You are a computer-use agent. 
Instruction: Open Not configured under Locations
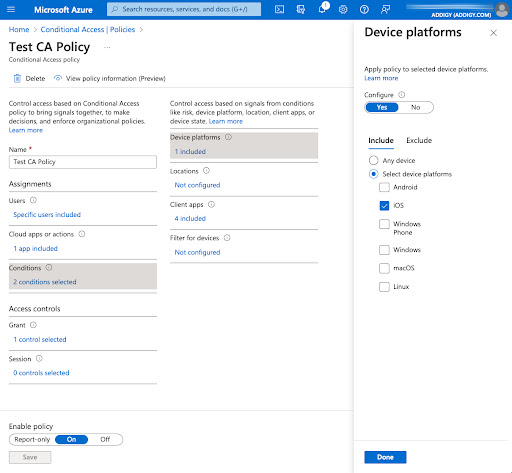[197, 185]
